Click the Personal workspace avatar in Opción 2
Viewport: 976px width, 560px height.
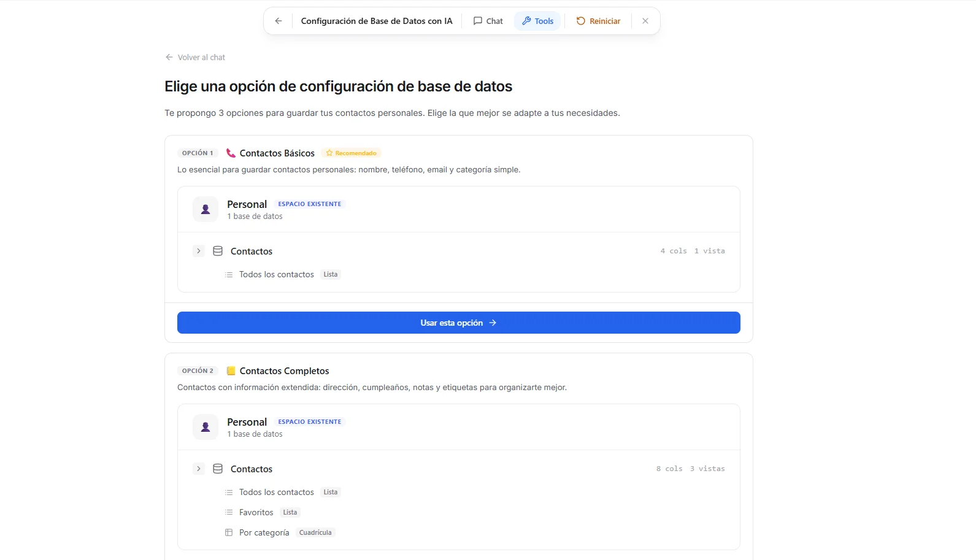pyautogui.click(x=206, y=427)
